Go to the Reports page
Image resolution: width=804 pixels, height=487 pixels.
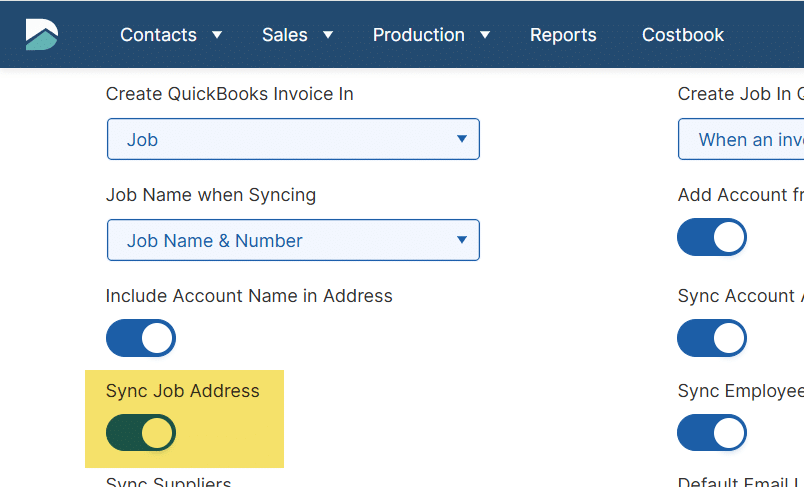pyautogui.click(x=563, y=35)
